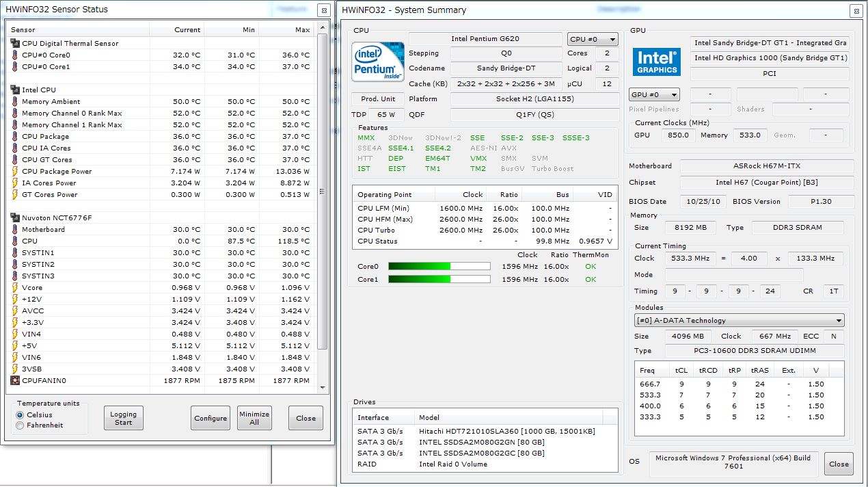The width and height of the screenshot is (868, 487).
Task: Select Celsius temperature units
Action: pyautogui.click(x=20, y=414)
